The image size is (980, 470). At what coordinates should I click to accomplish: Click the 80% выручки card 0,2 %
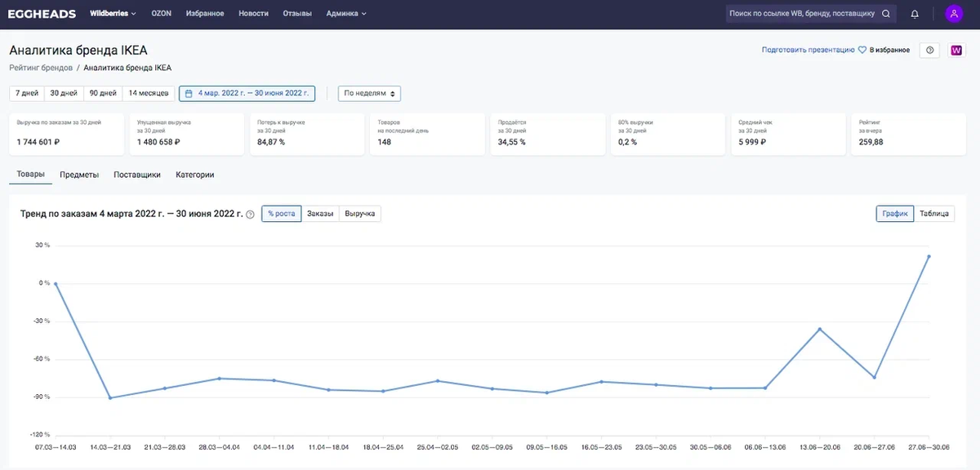point(667,134)
